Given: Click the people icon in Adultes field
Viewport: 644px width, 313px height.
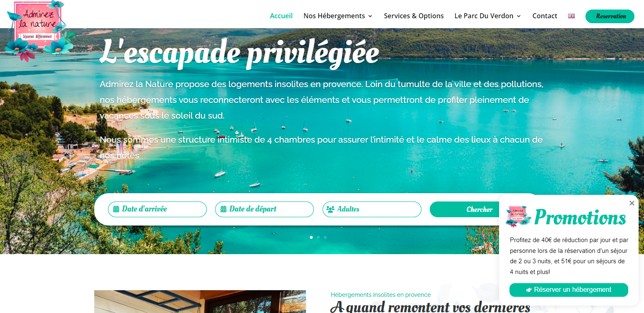Looking at the screenshot, I should point(331,209).
